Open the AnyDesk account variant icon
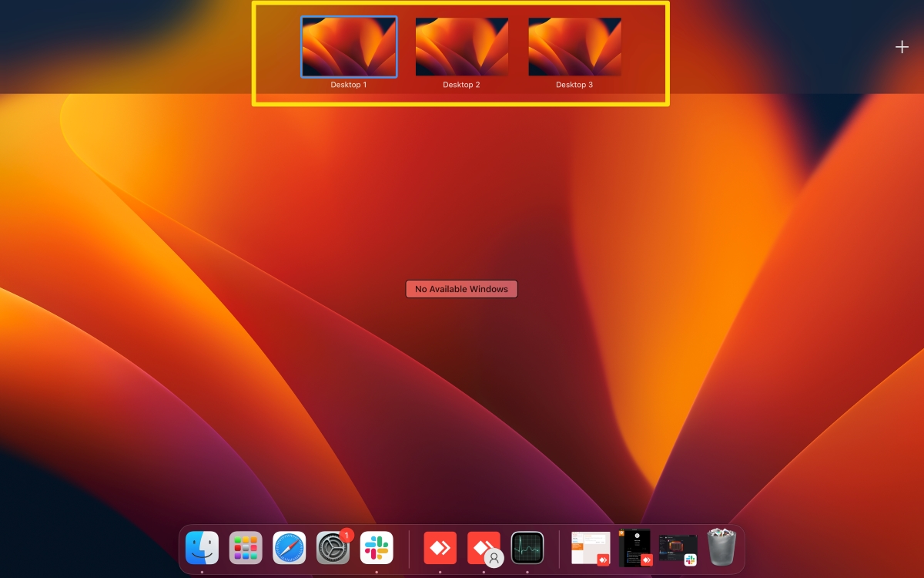924x578 pixels. pos(484,548)
